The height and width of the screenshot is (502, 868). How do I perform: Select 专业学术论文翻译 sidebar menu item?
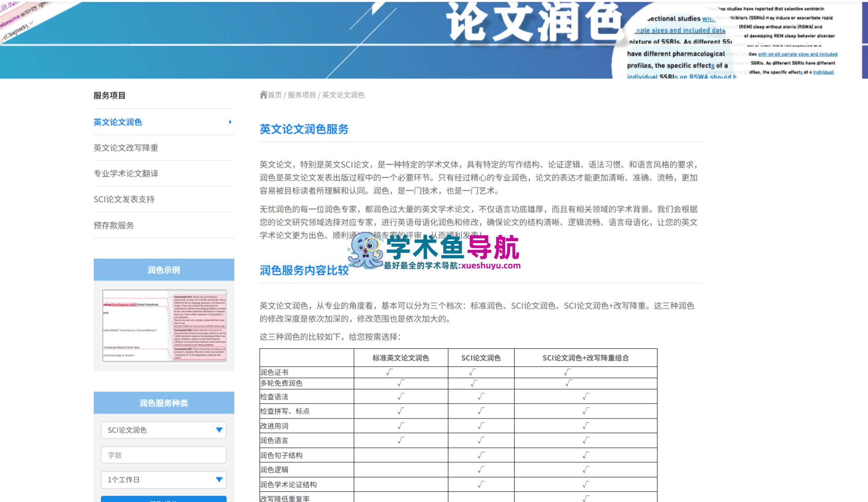coord(126,174)
